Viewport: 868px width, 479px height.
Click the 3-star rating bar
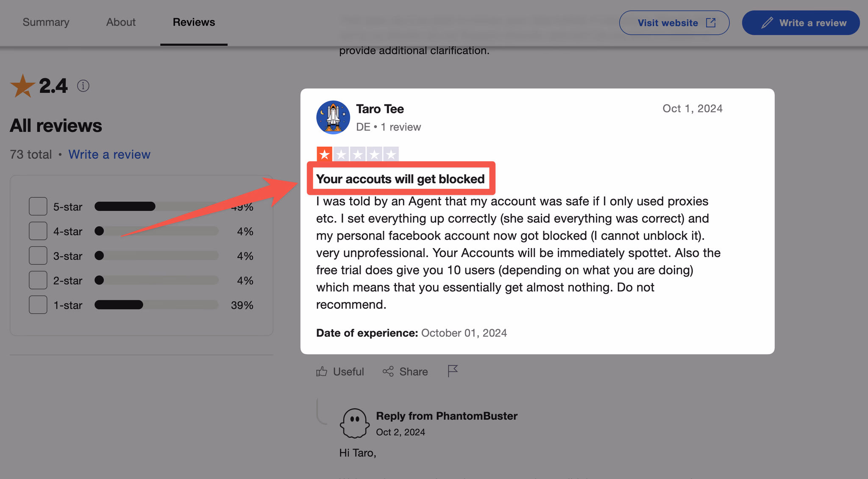pyautogui.click(x=156, y=256)
